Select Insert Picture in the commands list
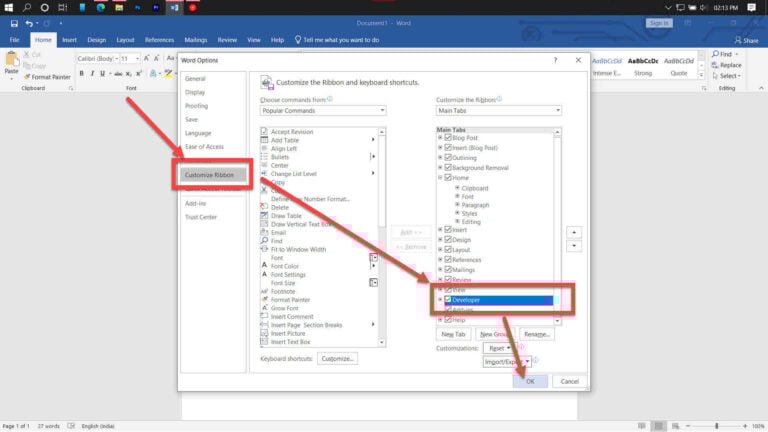Viewport: 768px width, 432px height. point(288,334)
